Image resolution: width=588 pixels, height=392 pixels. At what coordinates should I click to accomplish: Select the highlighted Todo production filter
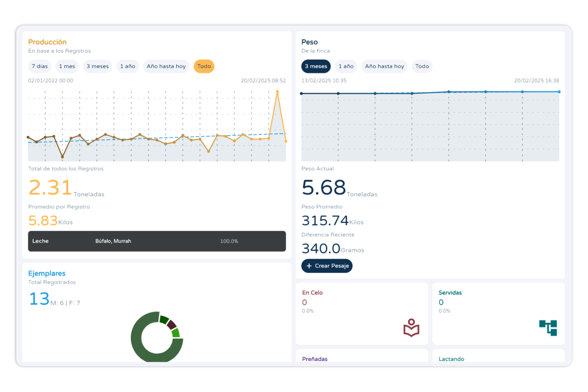pos(204,66)
